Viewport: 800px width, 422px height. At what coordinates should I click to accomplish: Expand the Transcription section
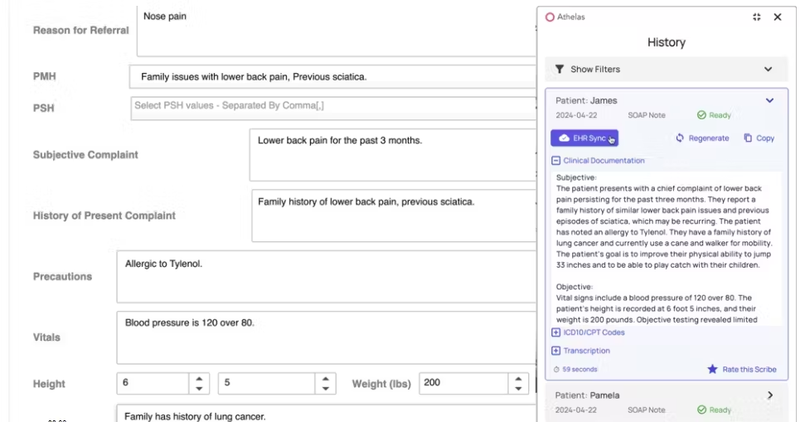(x=556, y=351)
